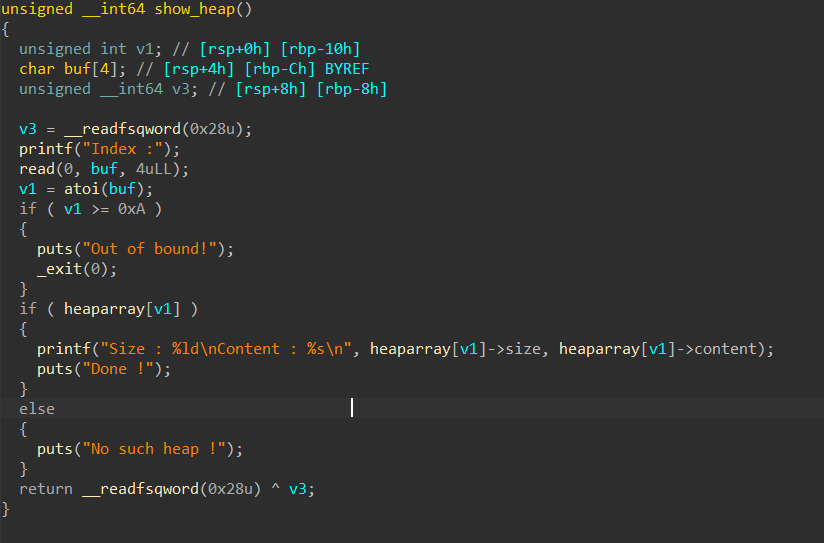Click the else keyword
This screenshot has width=824, height=543.
37,409
